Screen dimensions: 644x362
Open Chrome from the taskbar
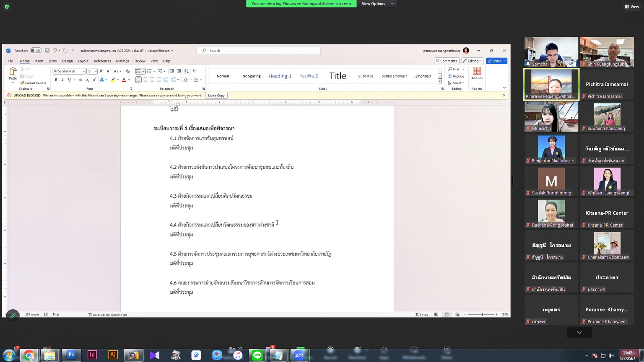tap(29, 356)
